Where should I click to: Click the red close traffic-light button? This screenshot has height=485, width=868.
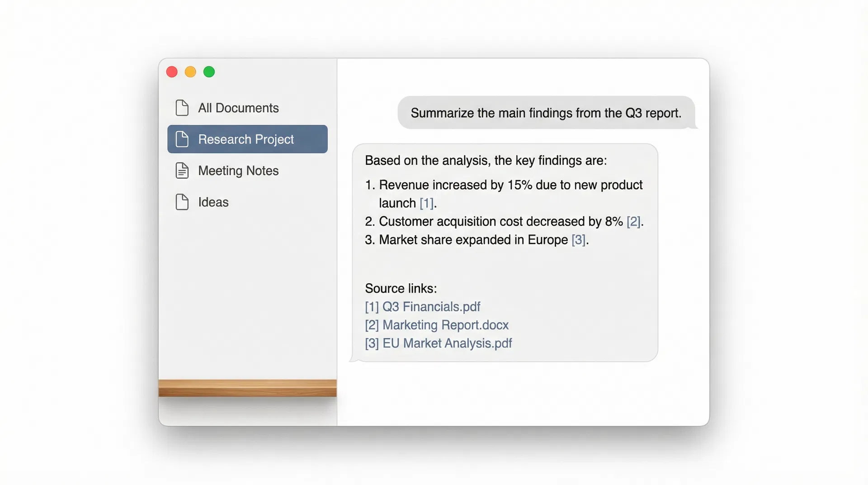(x=172, y=71)
